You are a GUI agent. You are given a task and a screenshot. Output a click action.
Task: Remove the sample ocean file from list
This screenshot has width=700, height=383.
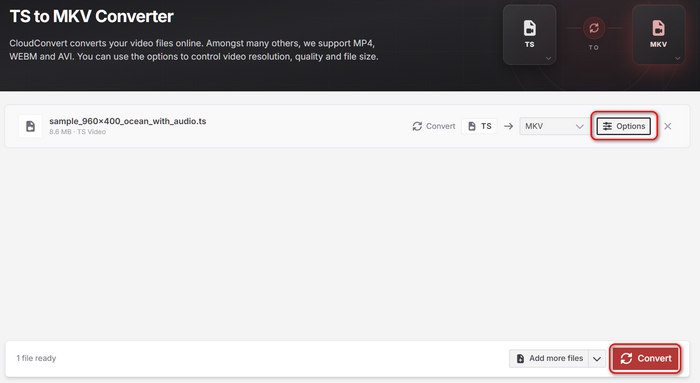[668, 126]
